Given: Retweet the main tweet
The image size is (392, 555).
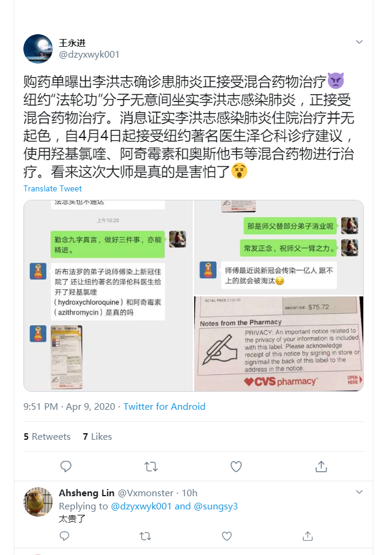Looking at the screenshot, I should (x=151, y=467).
